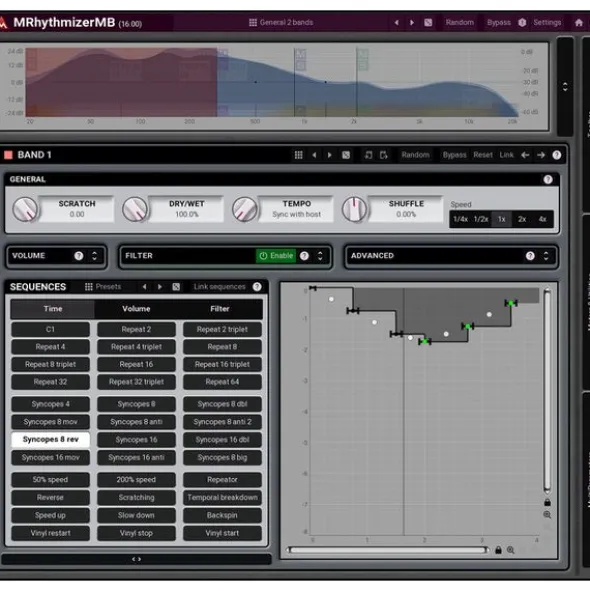Click top bar Random button
Viewport: 590px width, 591px height.
tap(459, 23)
